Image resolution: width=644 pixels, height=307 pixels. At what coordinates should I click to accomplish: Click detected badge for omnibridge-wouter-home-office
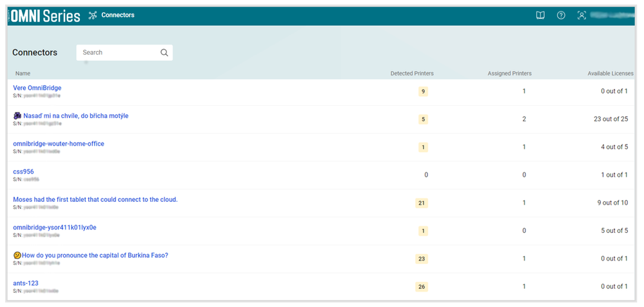tap(423, 147)
